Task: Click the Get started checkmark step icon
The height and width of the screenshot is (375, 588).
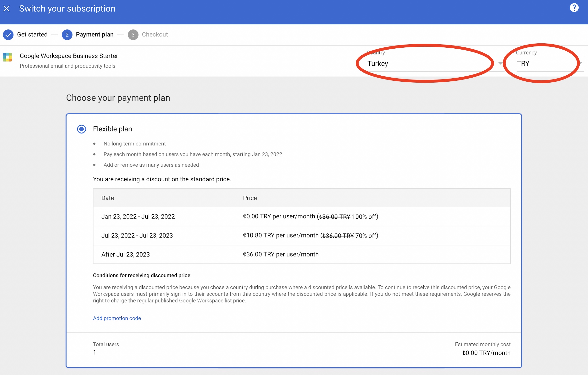Action: 8,35
